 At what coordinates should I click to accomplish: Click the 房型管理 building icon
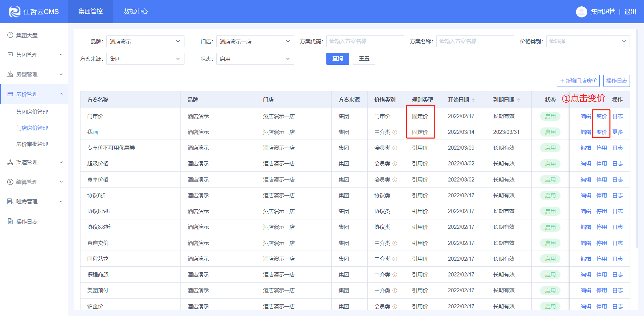[x=10, y=74]
